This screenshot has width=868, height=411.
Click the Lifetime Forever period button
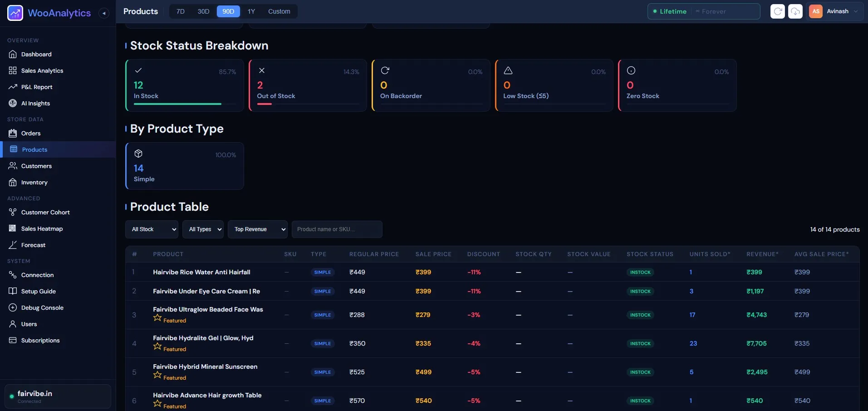(x=704, y=11)
